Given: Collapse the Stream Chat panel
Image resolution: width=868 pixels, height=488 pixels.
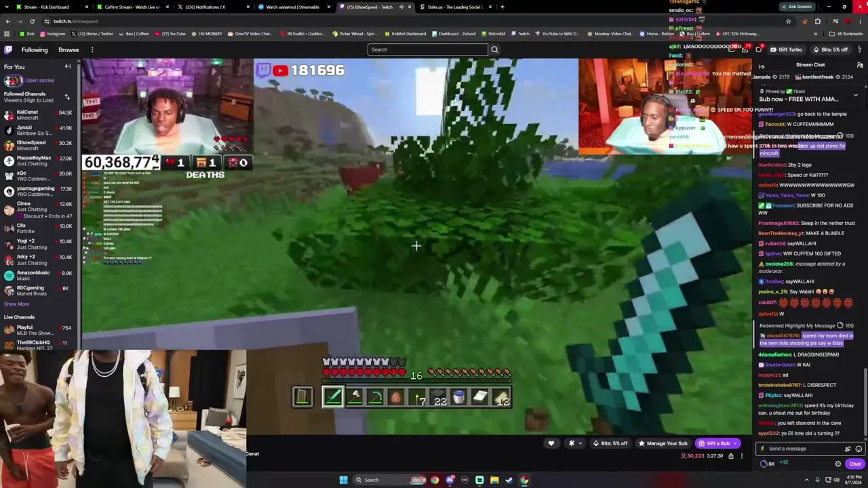Looking at the screenshot, I should pos(762,66).
